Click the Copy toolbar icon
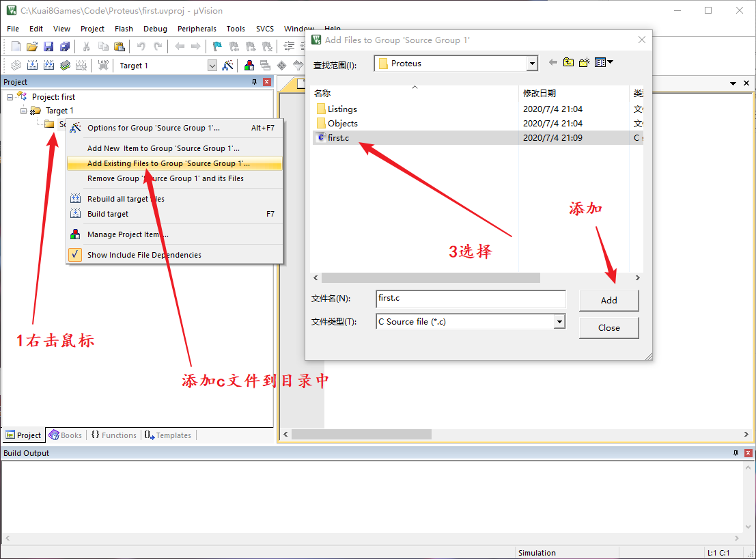This screenshot has height=559, width=756. pos(103,46)
